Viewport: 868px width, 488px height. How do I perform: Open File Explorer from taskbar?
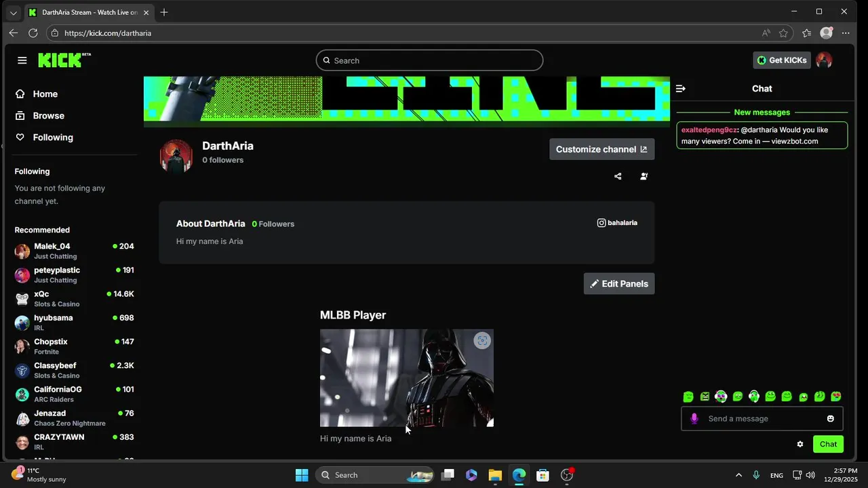pos(495,475)
